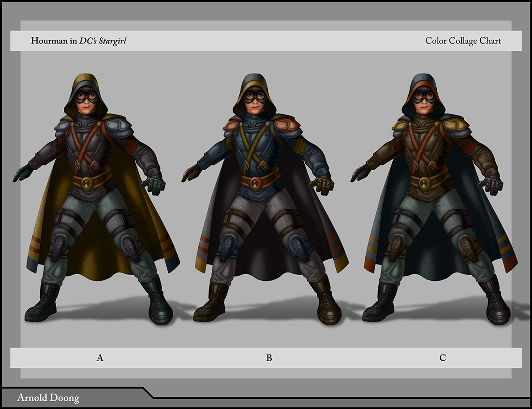
Task: Select the label letter B
Action: click(x=269, y=358)
